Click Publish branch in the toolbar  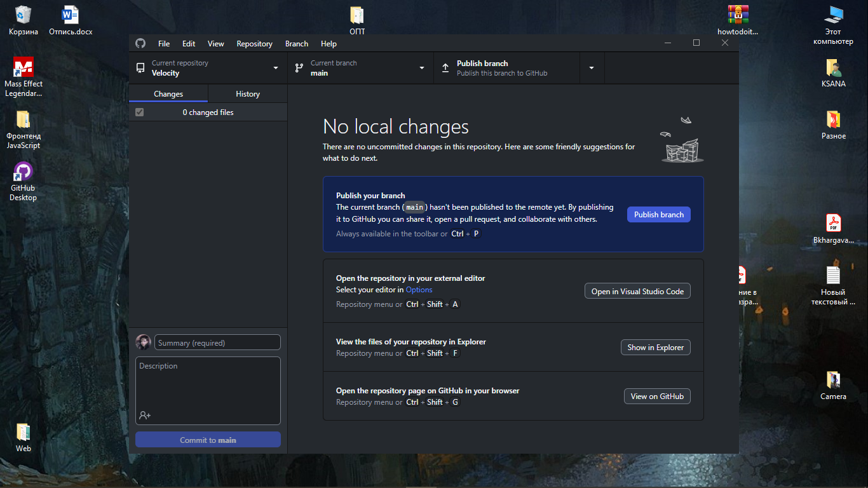point(506,68)
